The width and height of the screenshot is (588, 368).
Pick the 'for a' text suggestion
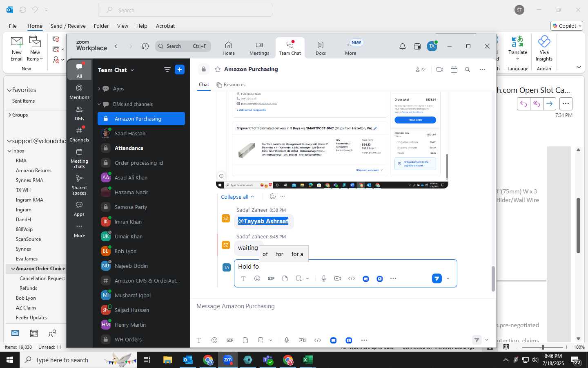[297, 254]
